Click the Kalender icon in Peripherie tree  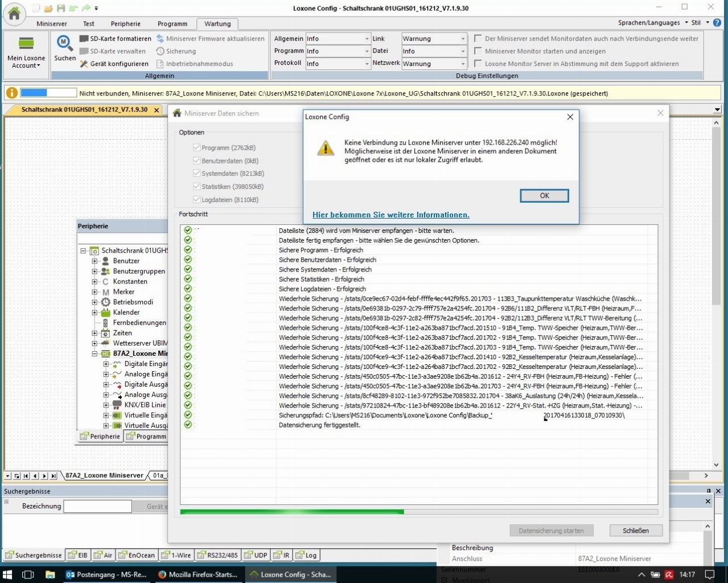[105, 312]
